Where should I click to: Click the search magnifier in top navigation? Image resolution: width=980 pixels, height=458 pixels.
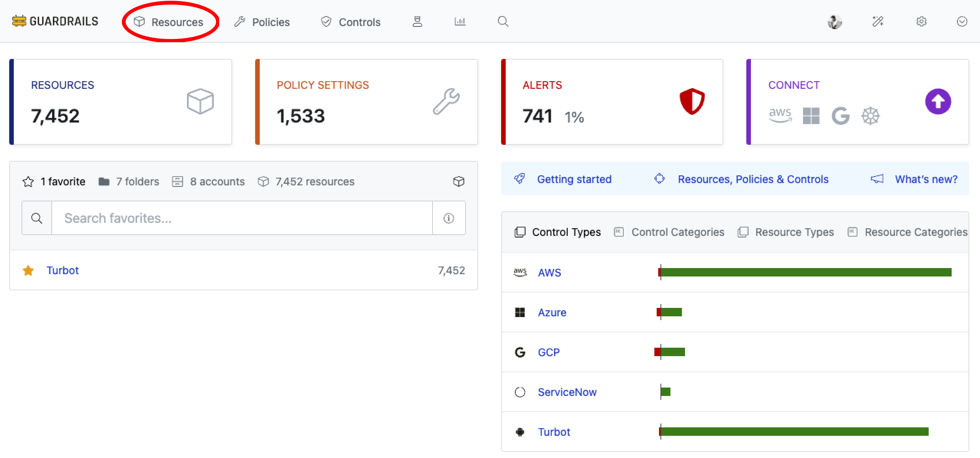503,21
